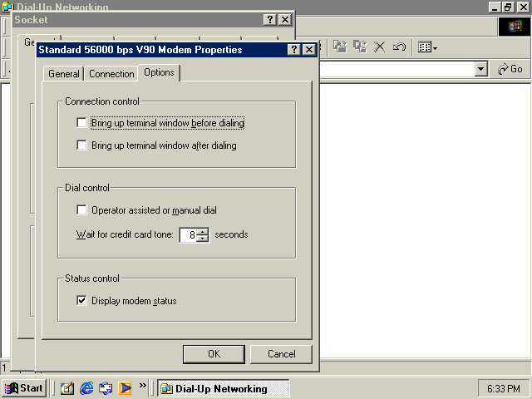
Task: Click the Modem Properties help question button
Action: [293, 50]
